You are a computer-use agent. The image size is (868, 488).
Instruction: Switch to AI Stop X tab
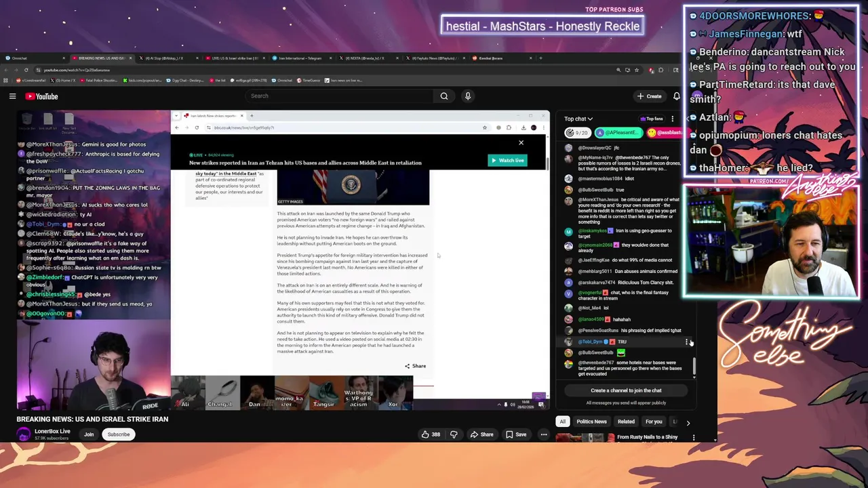[x=167, y=58]
